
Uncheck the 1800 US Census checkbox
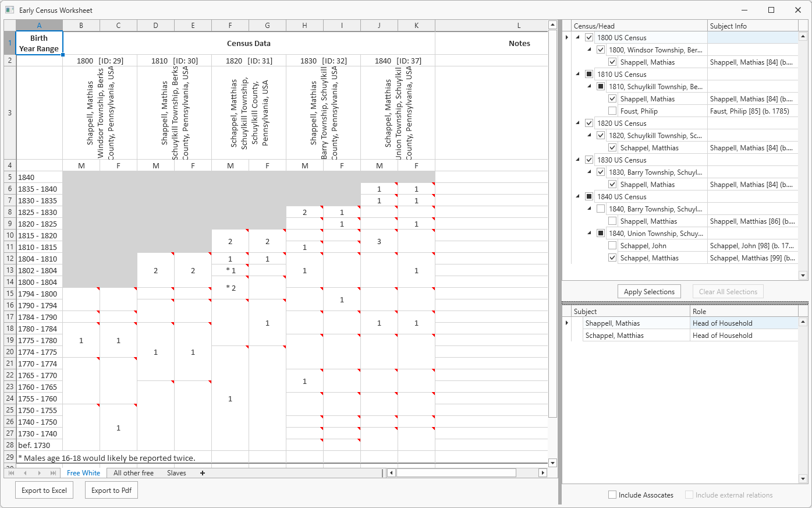pos(589,38)
